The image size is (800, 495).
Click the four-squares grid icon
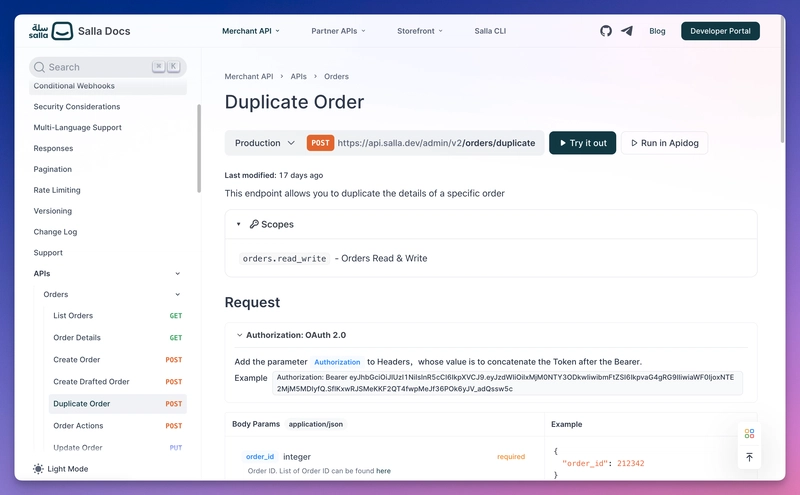[x=749, y=433]
